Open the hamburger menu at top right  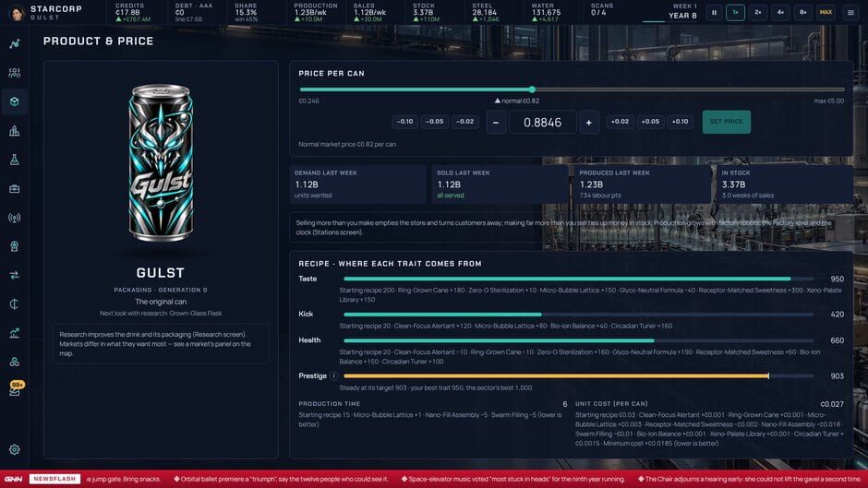tap(850, 12)
